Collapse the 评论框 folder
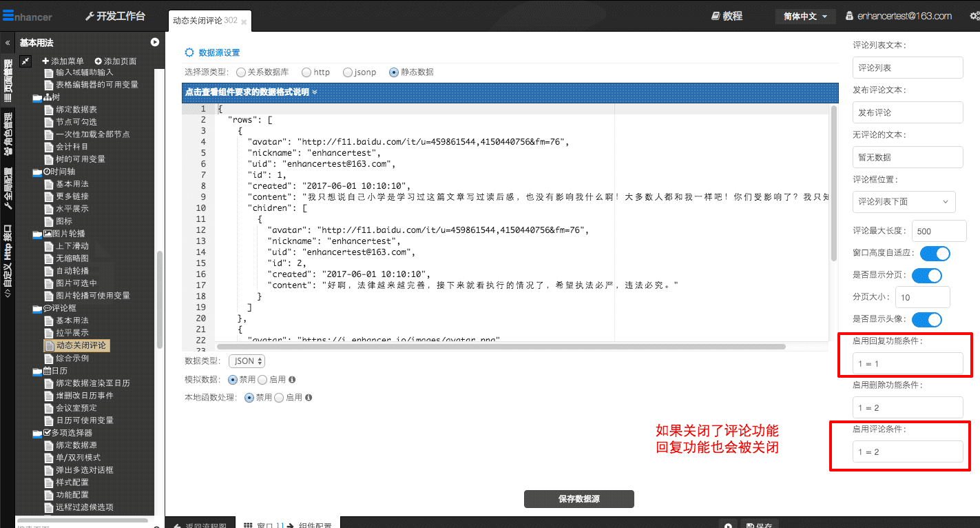The image size is (980, 528). click(x=37, y=308)
